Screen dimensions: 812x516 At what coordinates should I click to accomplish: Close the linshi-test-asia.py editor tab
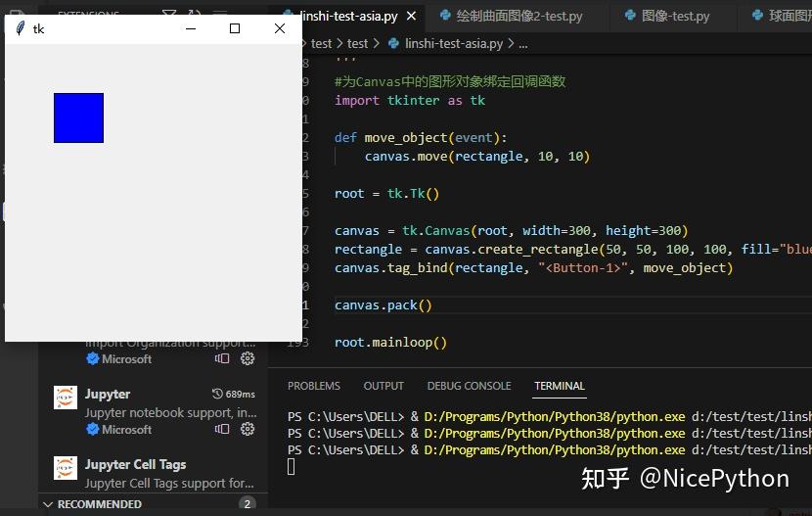[x=411, y=16]
